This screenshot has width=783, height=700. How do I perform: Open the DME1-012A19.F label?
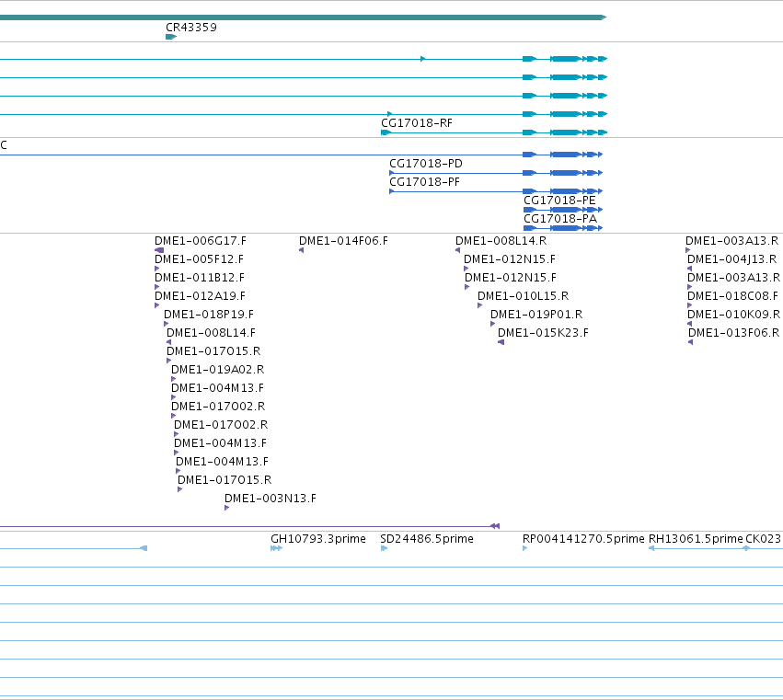coord(201,296)
